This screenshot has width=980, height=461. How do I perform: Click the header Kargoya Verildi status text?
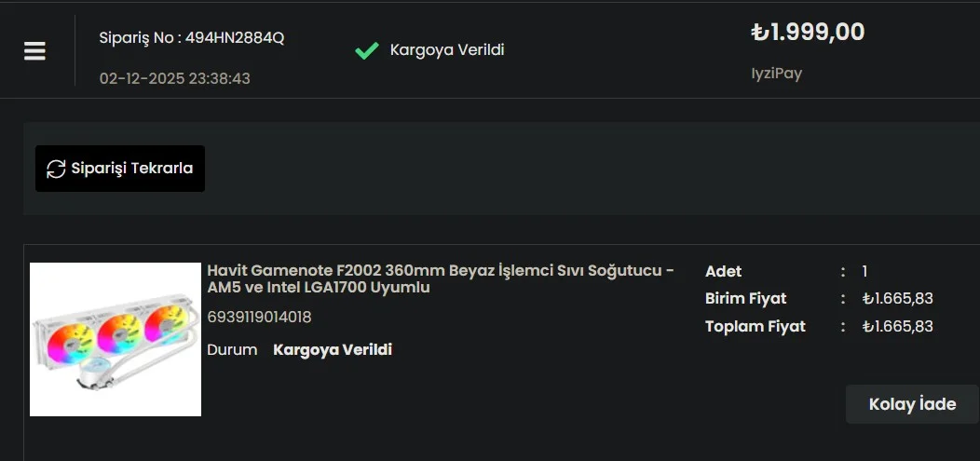(x=447, y=49)
